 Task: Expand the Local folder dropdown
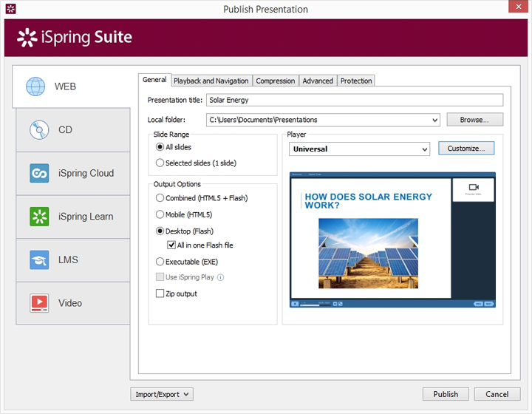tap(434, 120)
